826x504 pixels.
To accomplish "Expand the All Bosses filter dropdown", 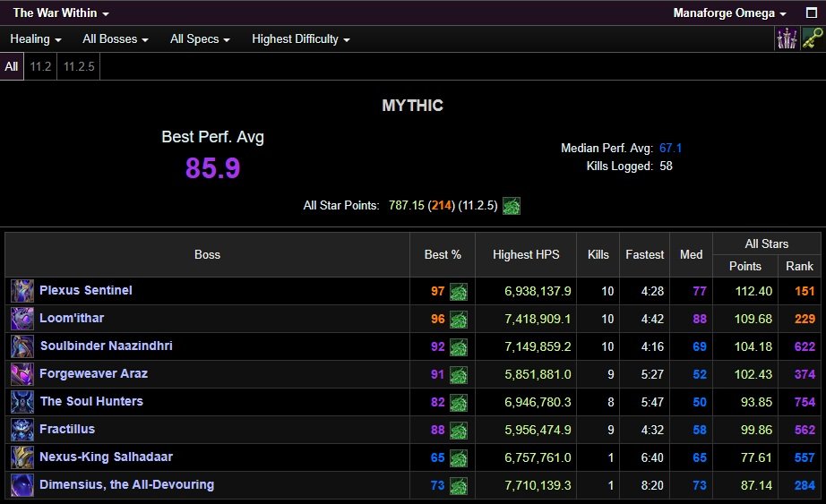I will click(x=115, y=39).
